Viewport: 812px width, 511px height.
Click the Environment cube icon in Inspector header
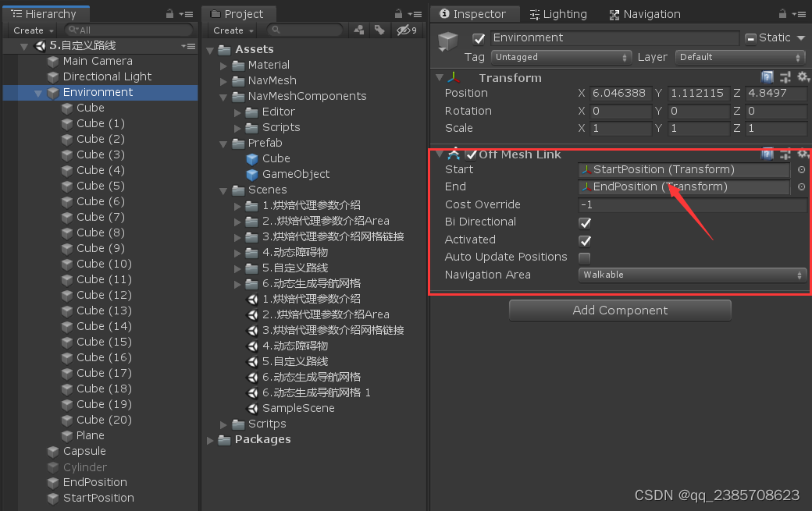pyautogui.click(x=447, y=37)
